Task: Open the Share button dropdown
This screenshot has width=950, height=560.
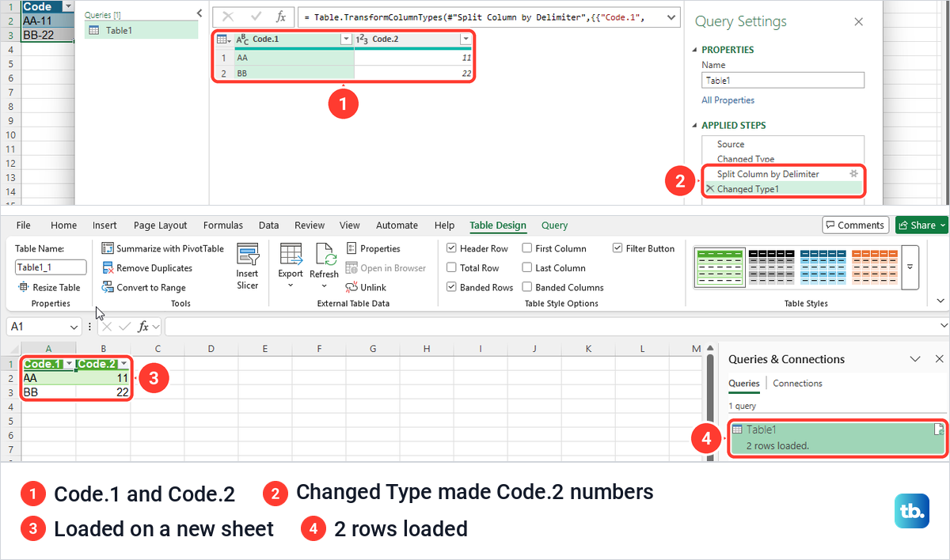Action: tap(942, 225)
